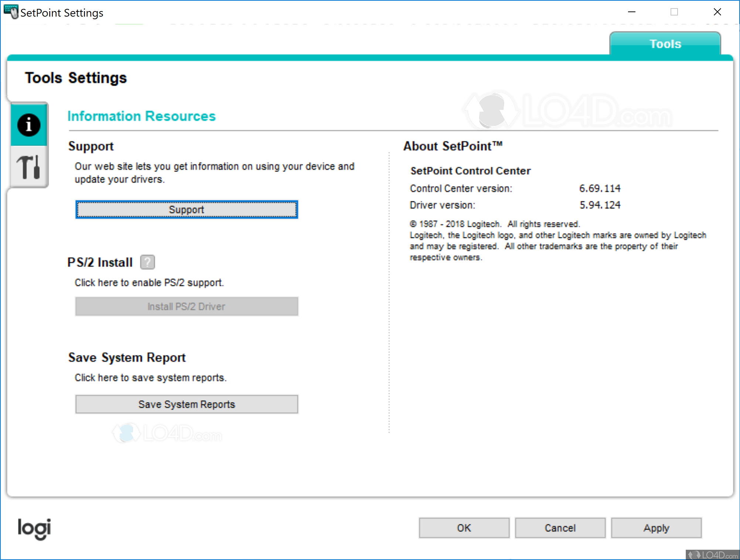Image resolution: width=740 pixels, height=560 pixels.
Task: Click the SetPoint app icon in title bar
Action: 11,12
